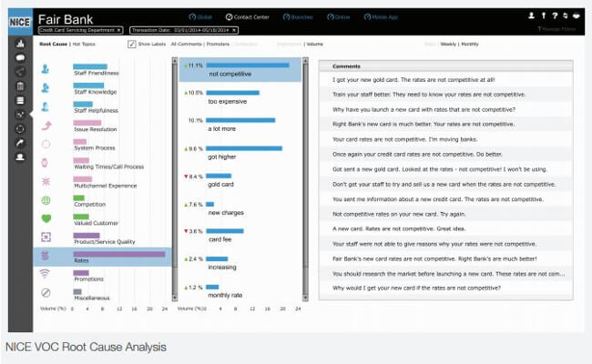This screenshot has width=592, height=364.
Task: Select the 'too expensive' topic bar
Action: point(233,93)
